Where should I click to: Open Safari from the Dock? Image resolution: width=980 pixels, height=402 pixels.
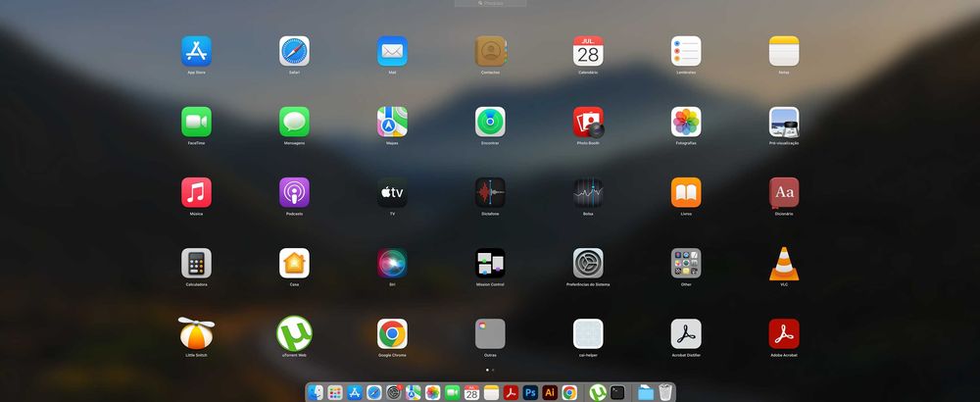[373, 392]
